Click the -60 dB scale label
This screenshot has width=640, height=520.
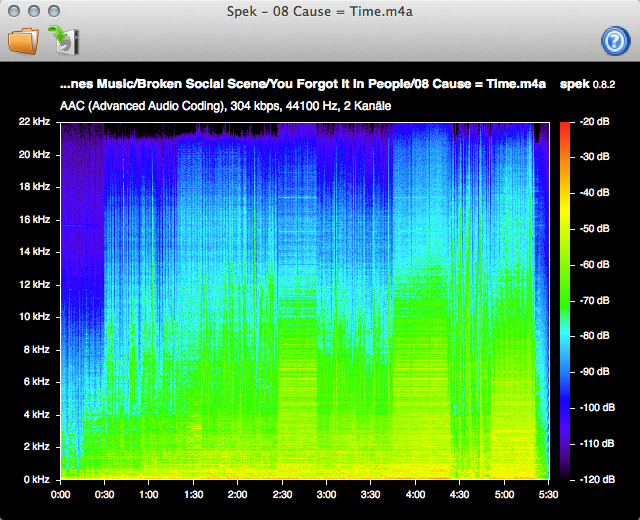tap(595, 264)
